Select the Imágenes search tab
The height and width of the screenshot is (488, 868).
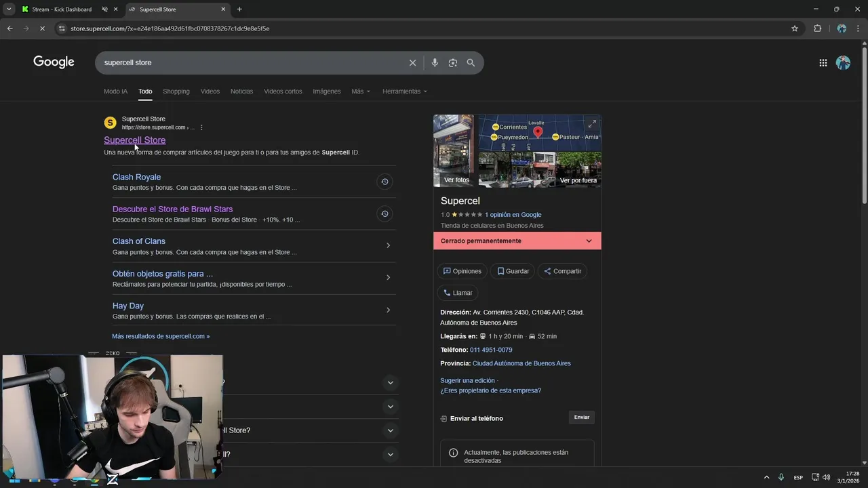[327, 91]
